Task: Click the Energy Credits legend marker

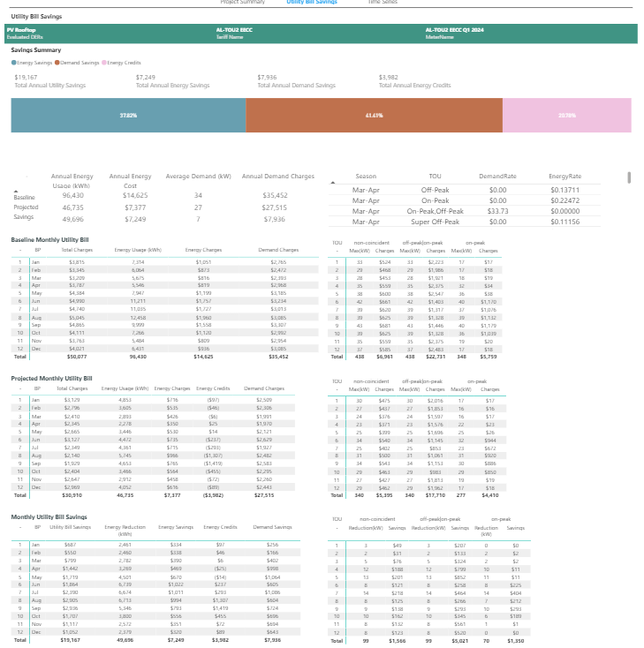Action: [105, 62]
